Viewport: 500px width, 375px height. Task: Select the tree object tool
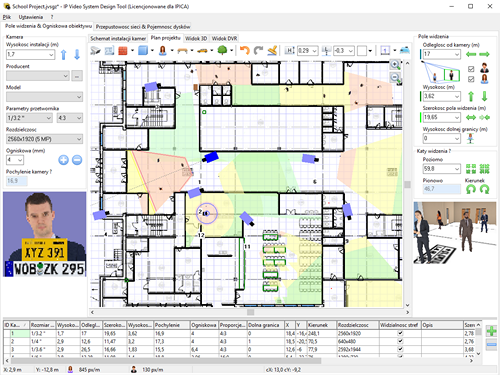(x=222, y=50)
